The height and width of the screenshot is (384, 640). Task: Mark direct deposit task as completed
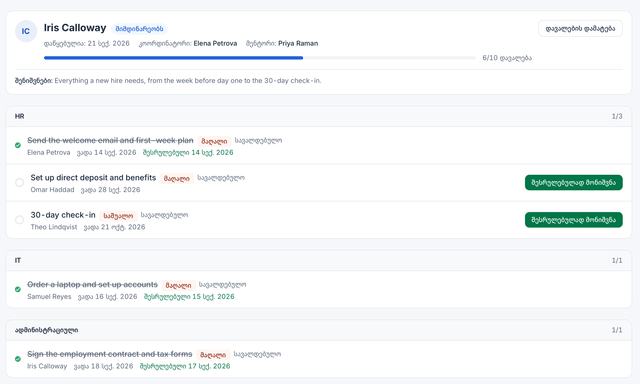pyautogui.click(x=573, y=182)
